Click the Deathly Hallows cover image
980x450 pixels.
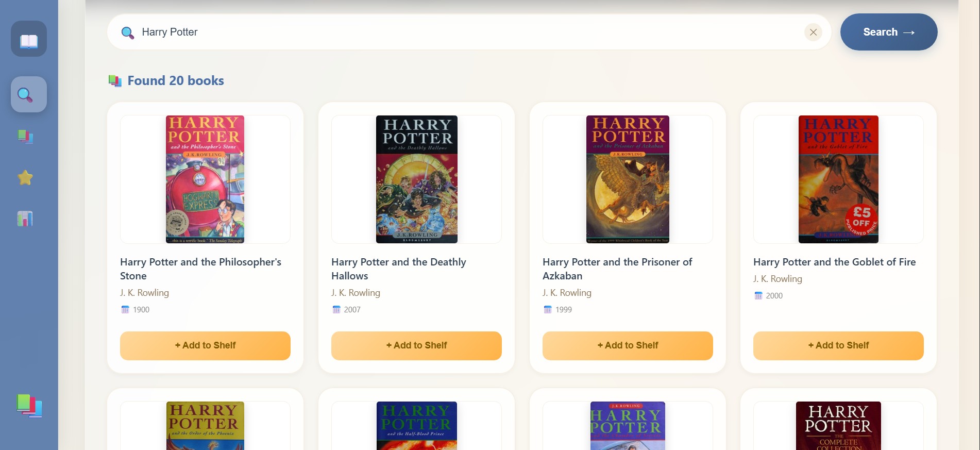click(x=416, y=179)
